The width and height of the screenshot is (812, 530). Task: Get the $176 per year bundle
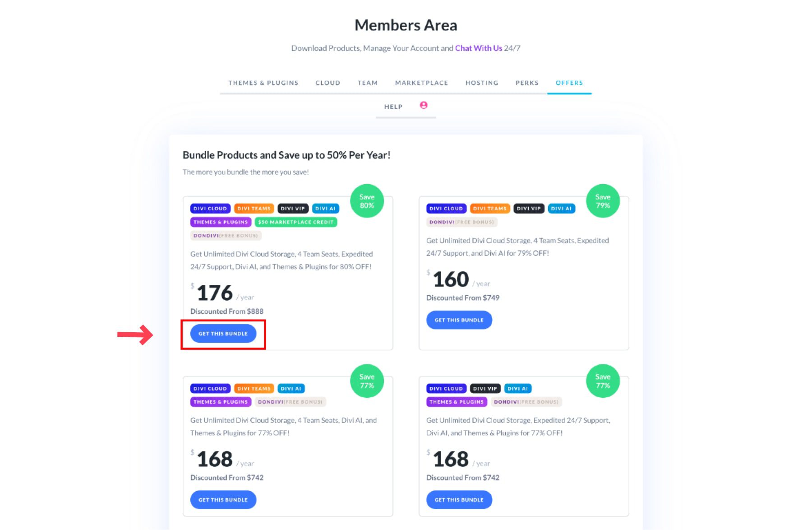[223, 334]
